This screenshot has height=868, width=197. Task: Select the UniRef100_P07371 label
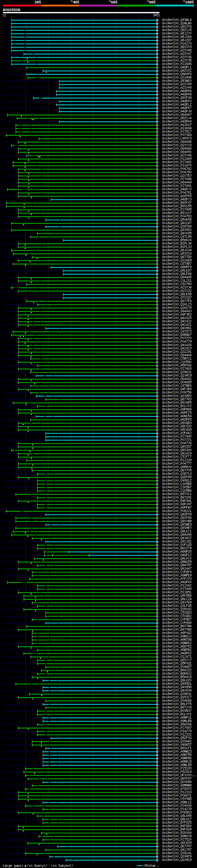coord(176,440)
